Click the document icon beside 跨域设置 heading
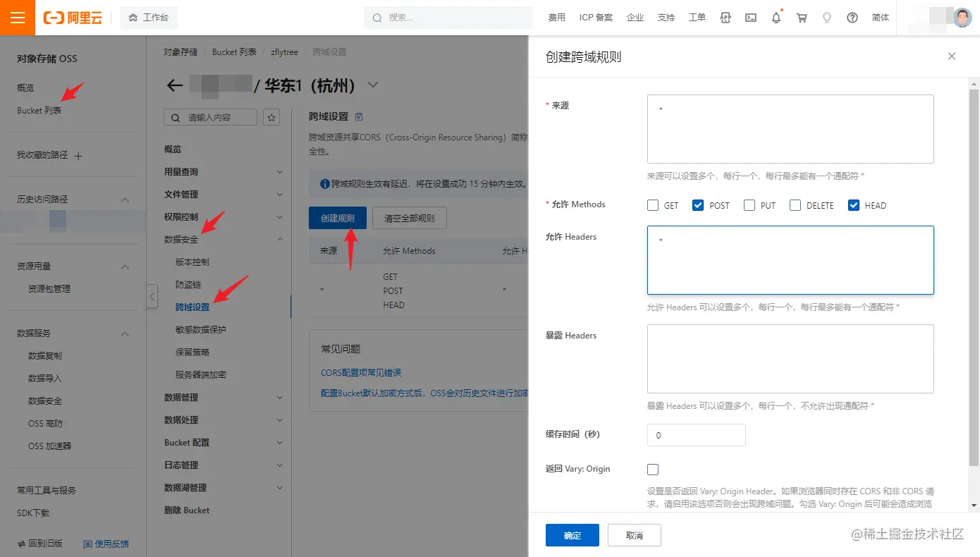Viewport: 980px width, 557px height. pyautogui.click(x=359, y=116)
